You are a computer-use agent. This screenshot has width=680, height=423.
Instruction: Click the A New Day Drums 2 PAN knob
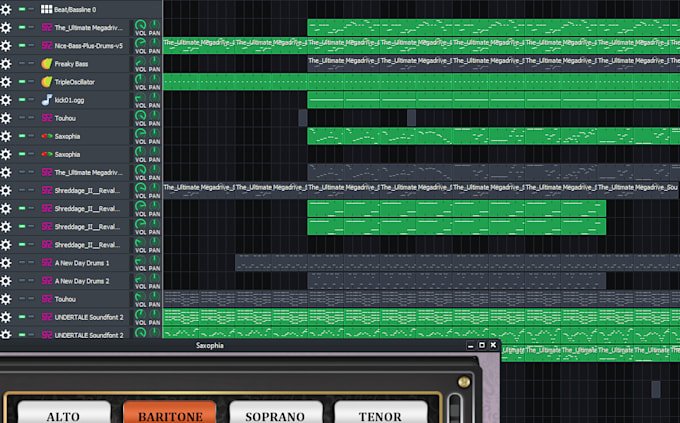(x=154, y=278)
